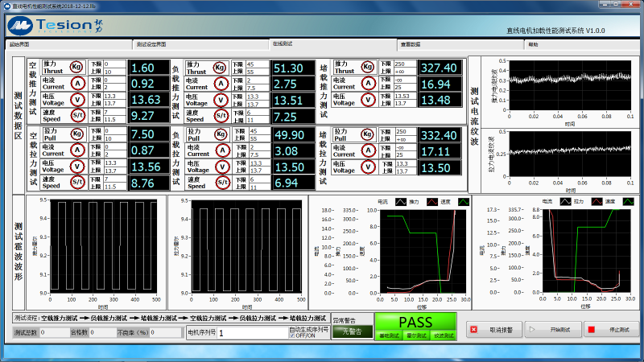Click the Voltage V icon in 堵载推力测试
This screenshot has width=644, height=362.
coord(368,100)
